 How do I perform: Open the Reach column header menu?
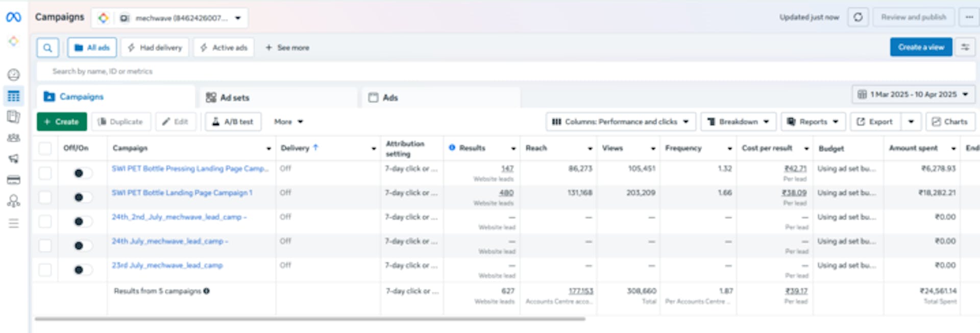click(x=590, y=149)
